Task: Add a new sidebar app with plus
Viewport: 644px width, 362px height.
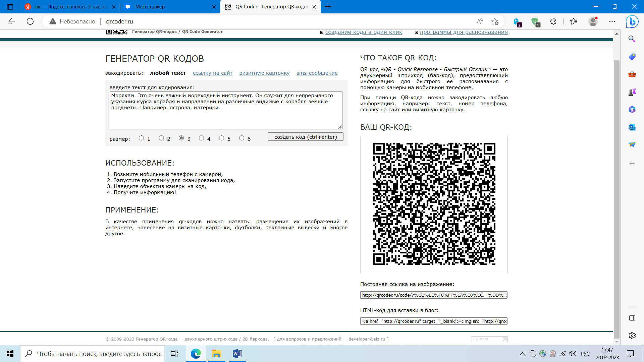Action: (632, 164)
